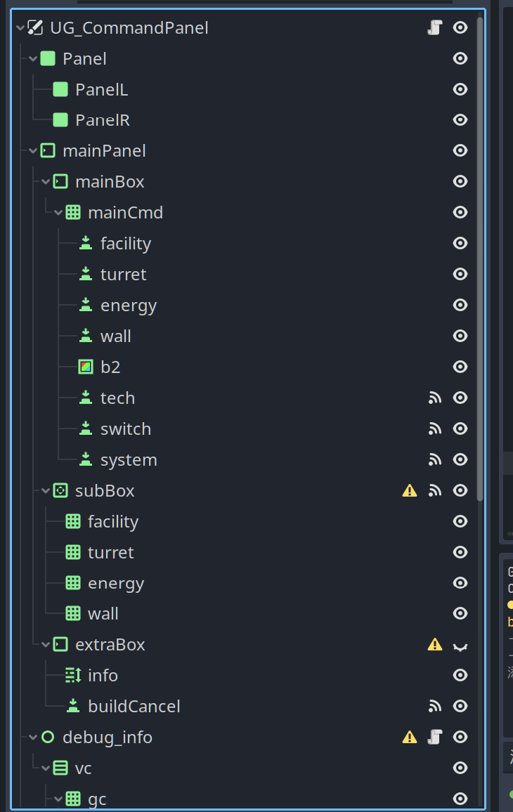Click the node icon next to info
Viewport: 513px width, 812px height.
pos(73,675)
